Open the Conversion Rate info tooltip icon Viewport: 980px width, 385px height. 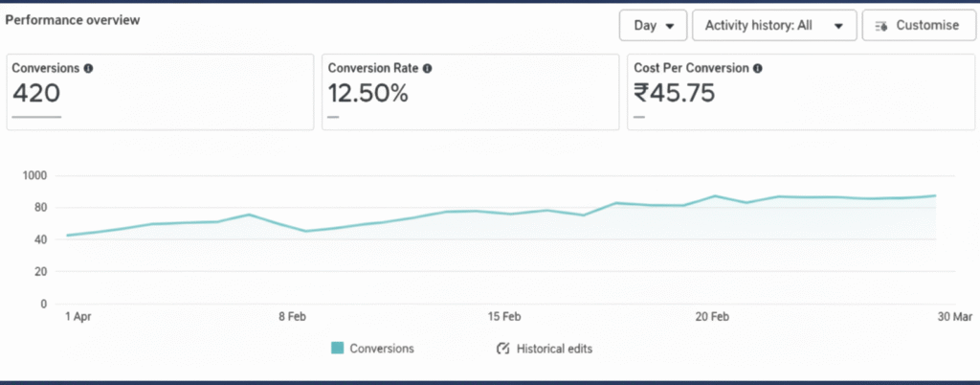pyautogui.click(x=427, y=69)
